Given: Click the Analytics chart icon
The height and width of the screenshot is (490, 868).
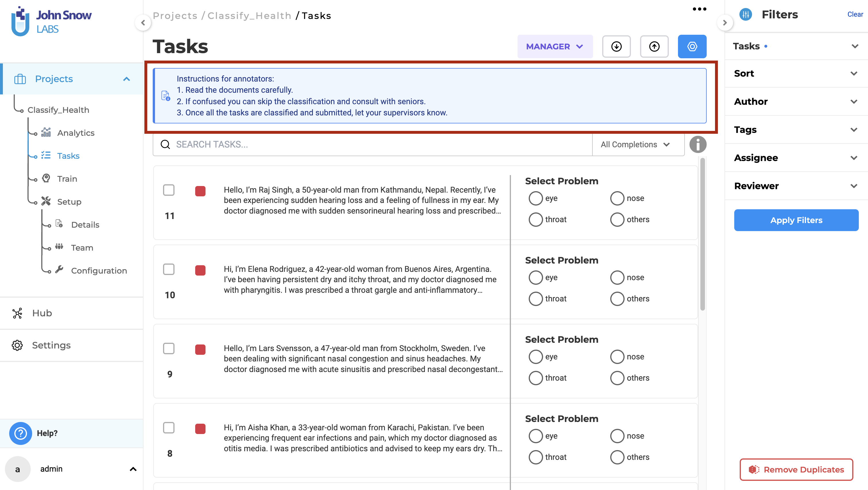Looking at the screenshot, I should click(46, 132).
